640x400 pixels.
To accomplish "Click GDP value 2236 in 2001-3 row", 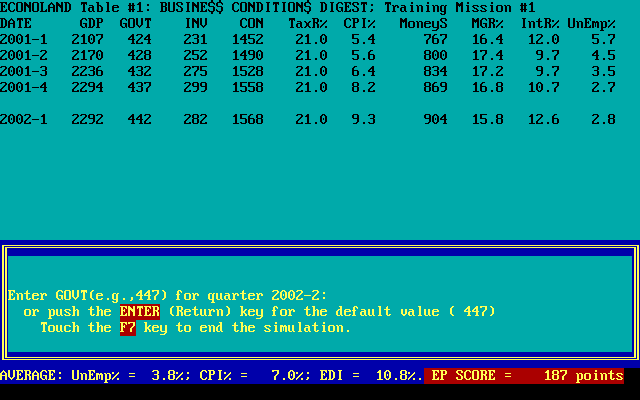I will pos(87,71).
